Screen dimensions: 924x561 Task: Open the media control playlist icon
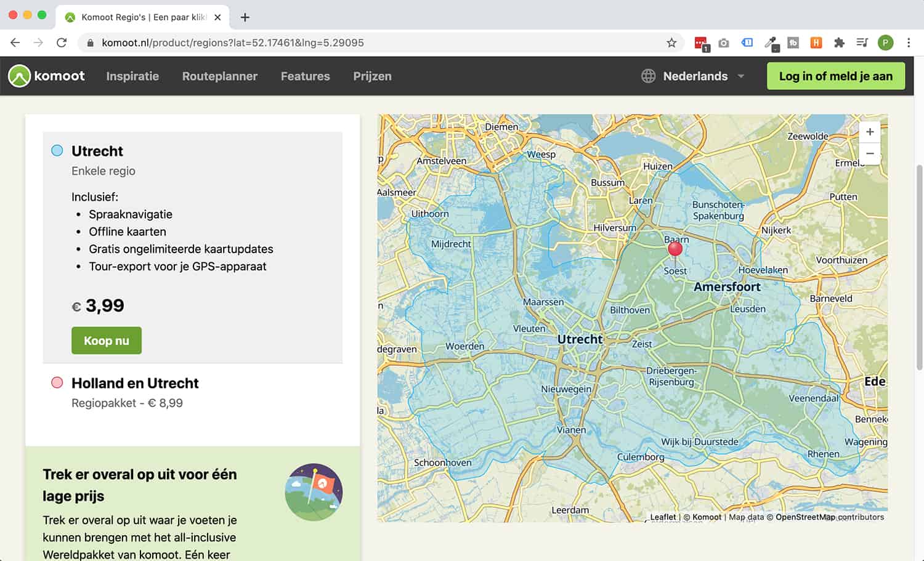click(862, 42)
